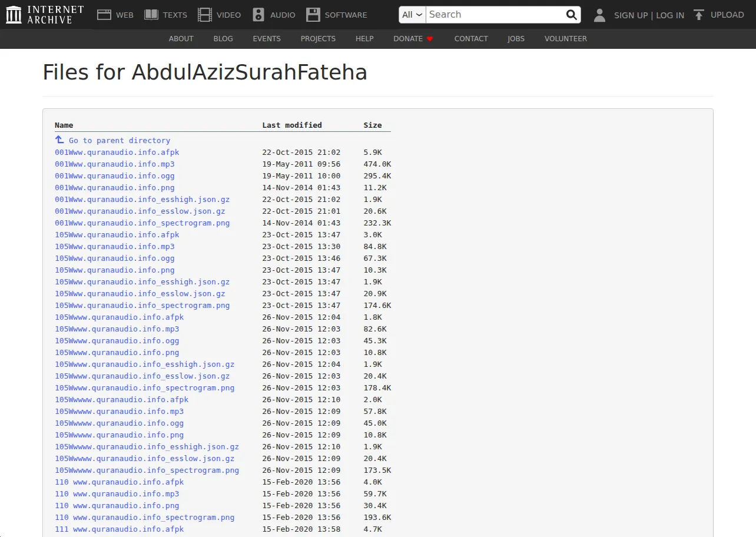The image size is (756, 537).
Task: Open the HELP menu item
Action: click(364, 39)
